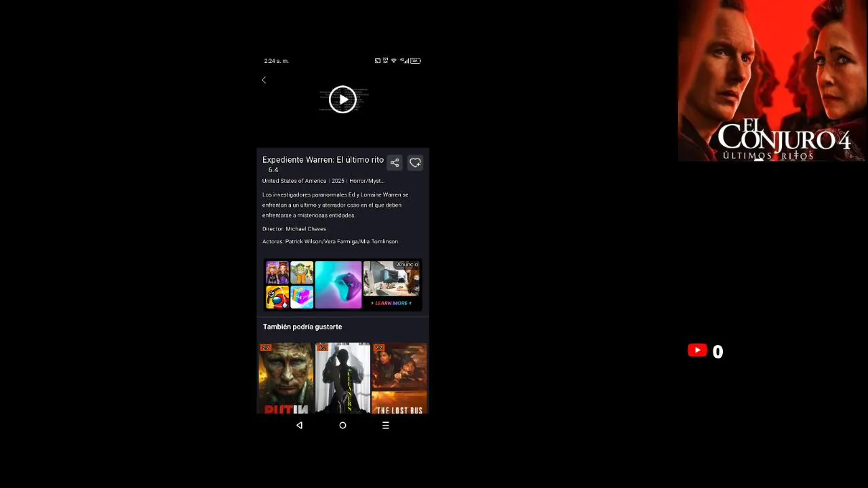868x488 pixels.
Task: Open The Cleaners movie poster
Action: 342,379
